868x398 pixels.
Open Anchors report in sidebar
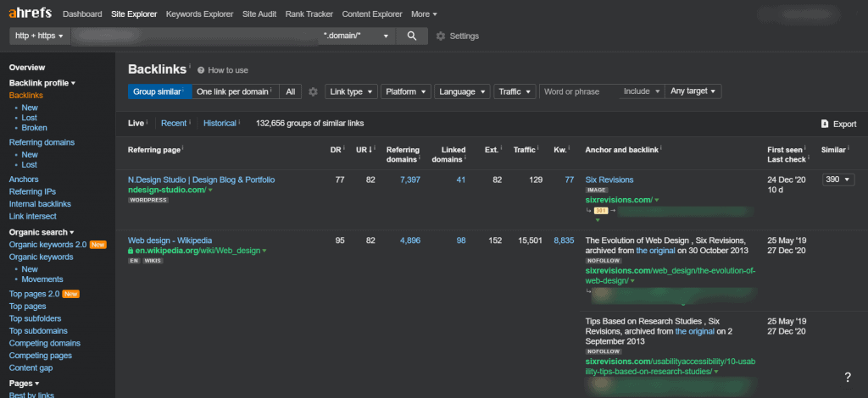coord(24,180)
